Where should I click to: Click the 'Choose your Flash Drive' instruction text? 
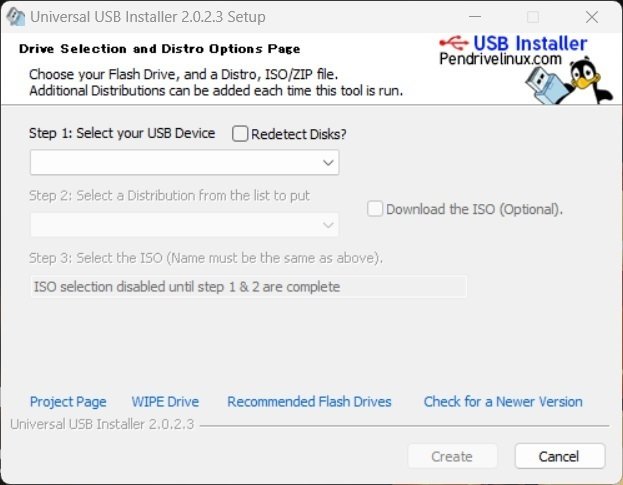pos(184,74)
